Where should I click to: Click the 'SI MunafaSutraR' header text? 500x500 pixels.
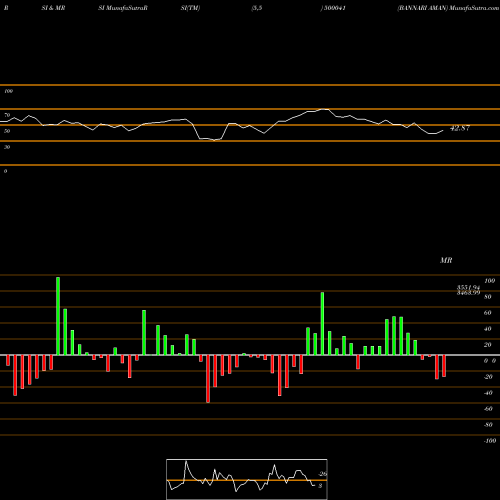pos(123,8)
